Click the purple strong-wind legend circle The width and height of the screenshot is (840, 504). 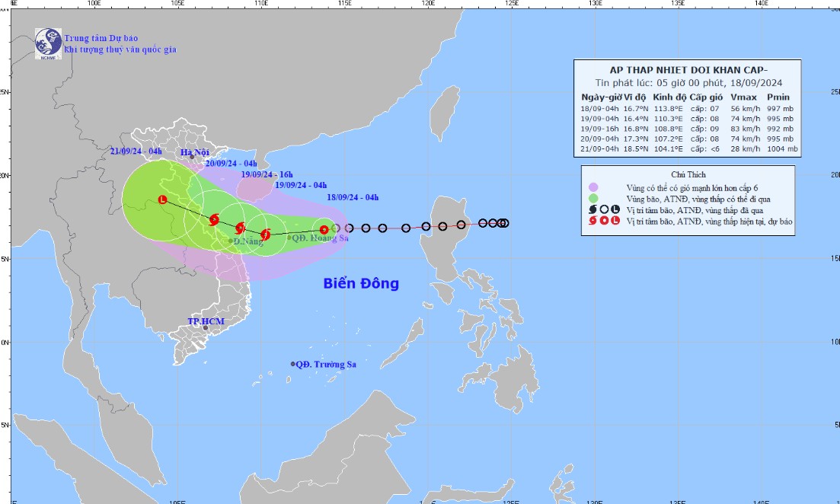(x=592, y=187)
